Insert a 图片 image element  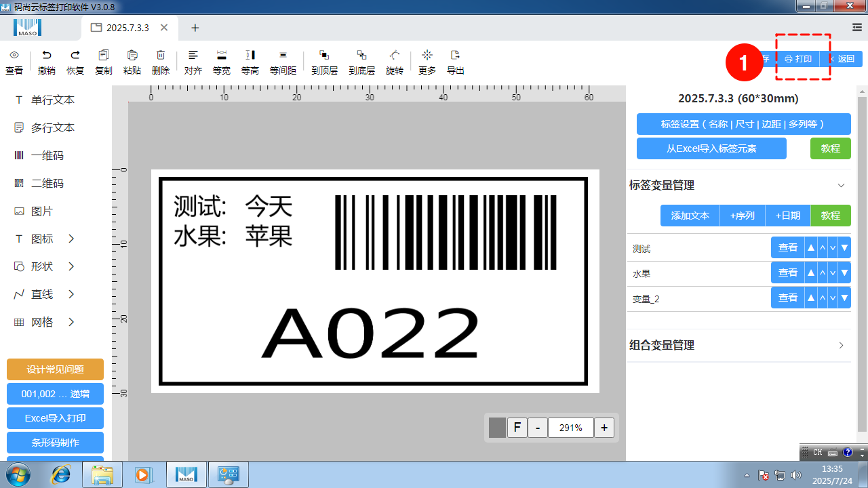[x=34, y=211]
